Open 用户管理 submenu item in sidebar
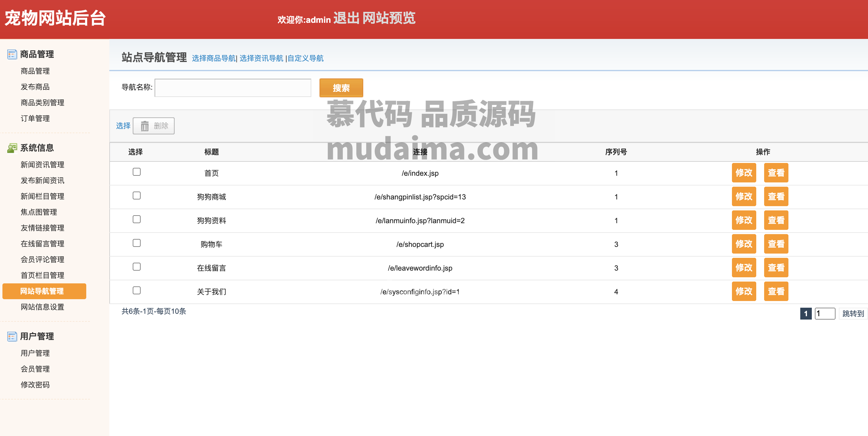This screenshot has width=868, height=436. click(35, 353)
